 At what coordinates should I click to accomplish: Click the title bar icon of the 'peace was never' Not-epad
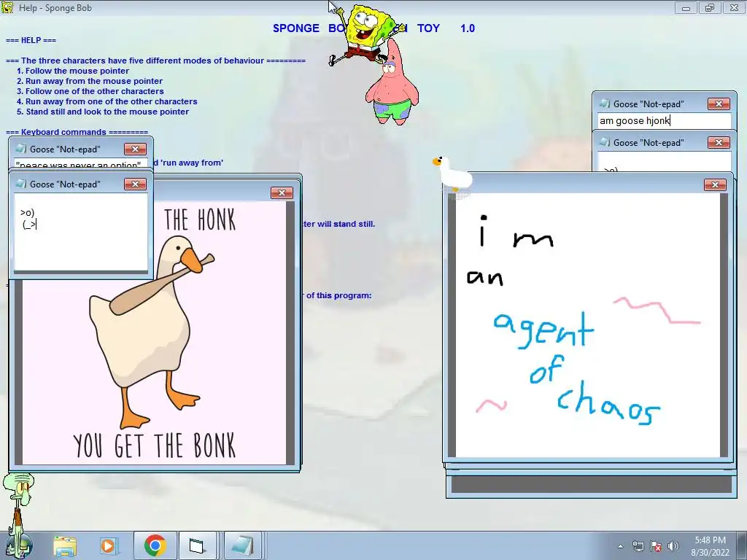click(x=21, y=149)
